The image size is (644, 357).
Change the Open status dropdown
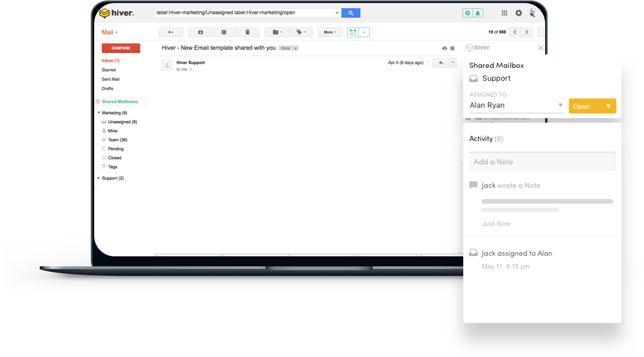coord(593,106)
